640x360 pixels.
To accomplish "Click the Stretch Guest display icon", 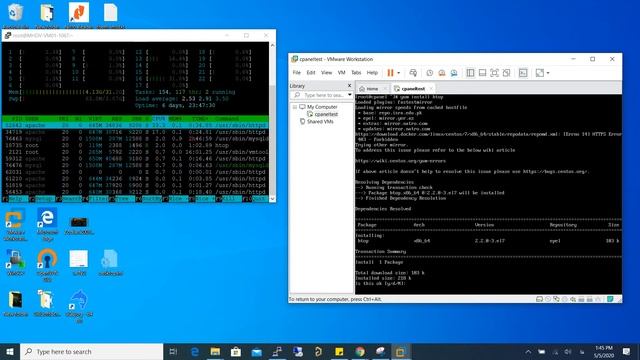I will tap(540, 73).
